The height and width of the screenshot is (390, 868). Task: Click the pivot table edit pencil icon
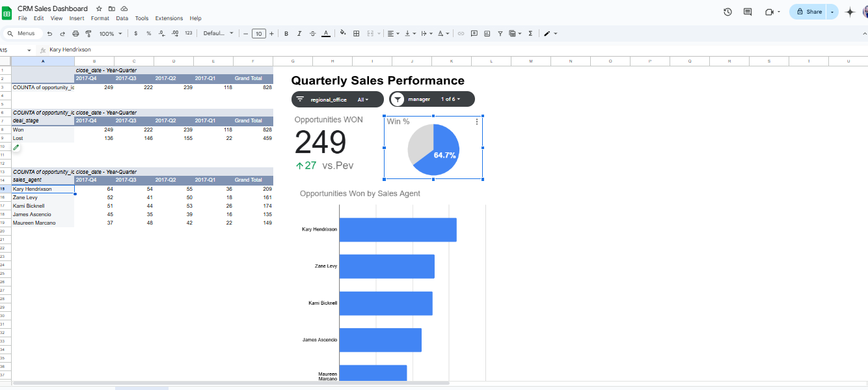tap(16, 148)
